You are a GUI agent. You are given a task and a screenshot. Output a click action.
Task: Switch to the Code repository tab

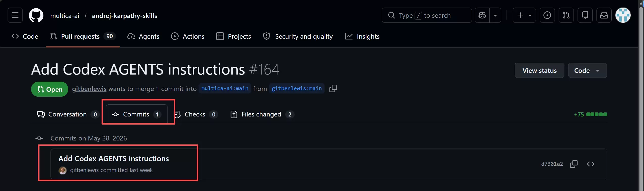(25, 36)
